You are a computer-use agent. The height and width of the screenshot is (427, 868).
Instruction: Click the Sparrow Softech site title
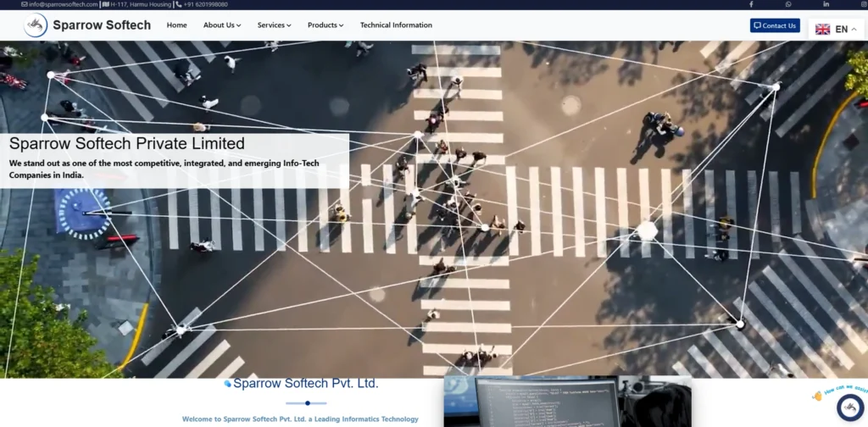click(x=102, y=25)
